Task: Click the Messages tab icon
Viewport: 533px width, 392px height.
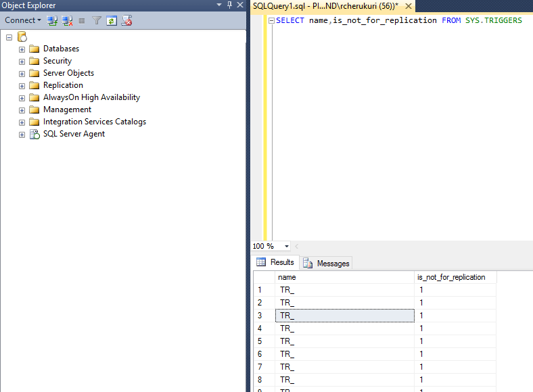Action: 308,264
